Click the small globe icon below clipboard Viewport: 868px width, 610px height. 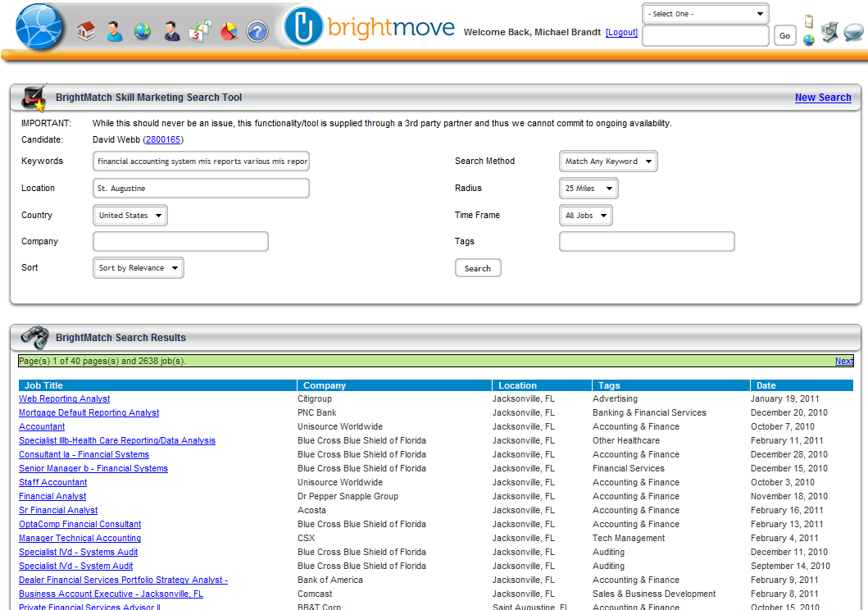pos(809,40)
